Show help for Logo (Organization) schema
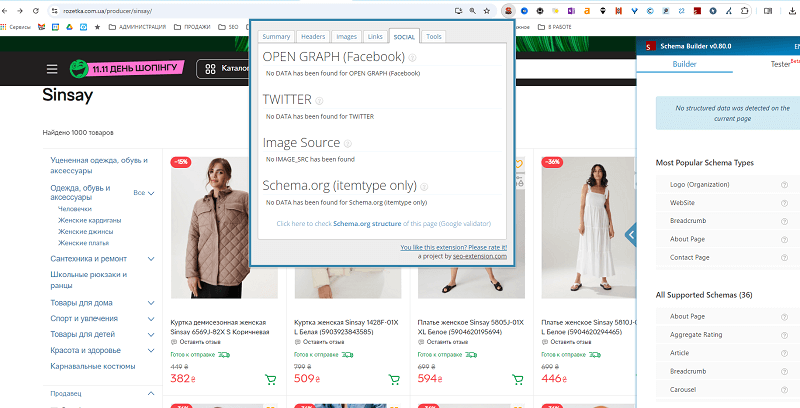The height and width of the screenshot is (408, 800). [x=784, y=185]
